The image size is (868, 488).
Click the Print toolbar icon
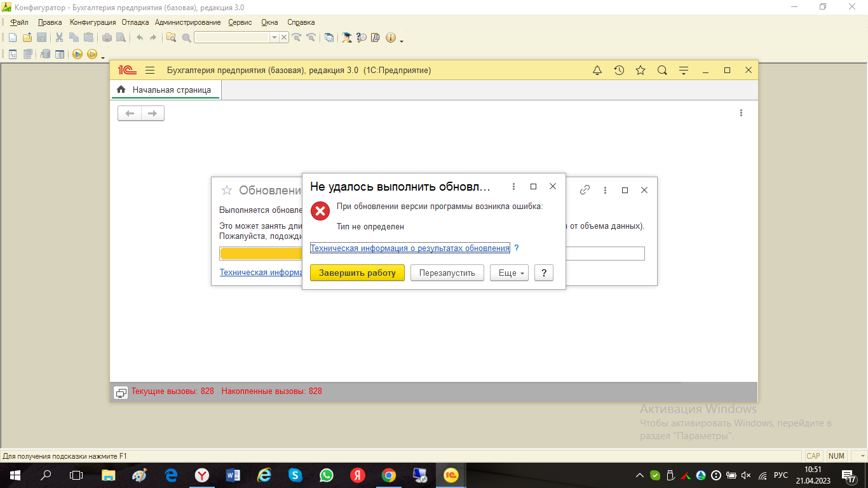[x=107, y=37]
